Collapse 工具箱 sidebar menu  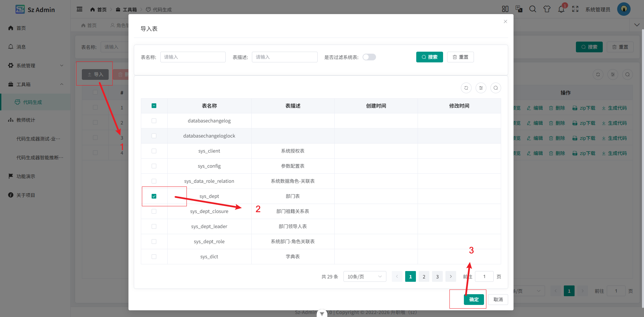35,84
